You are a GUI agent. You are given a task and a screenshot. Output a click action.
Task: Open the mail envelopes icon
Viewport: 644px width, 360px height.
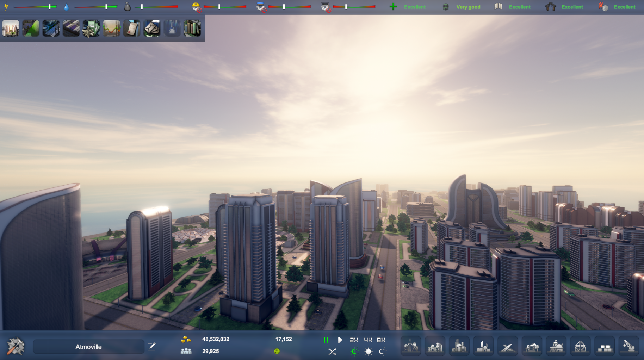point(152,28)
